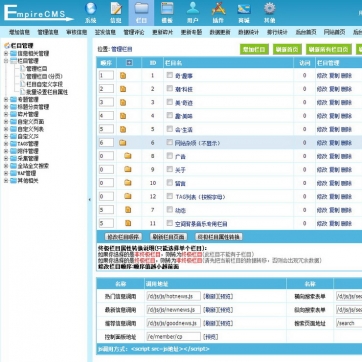Select 后台首页 in the submenu bar
The height and width of the screenshot is (362, 362).
pyautogui.click(x=306, y=32)
